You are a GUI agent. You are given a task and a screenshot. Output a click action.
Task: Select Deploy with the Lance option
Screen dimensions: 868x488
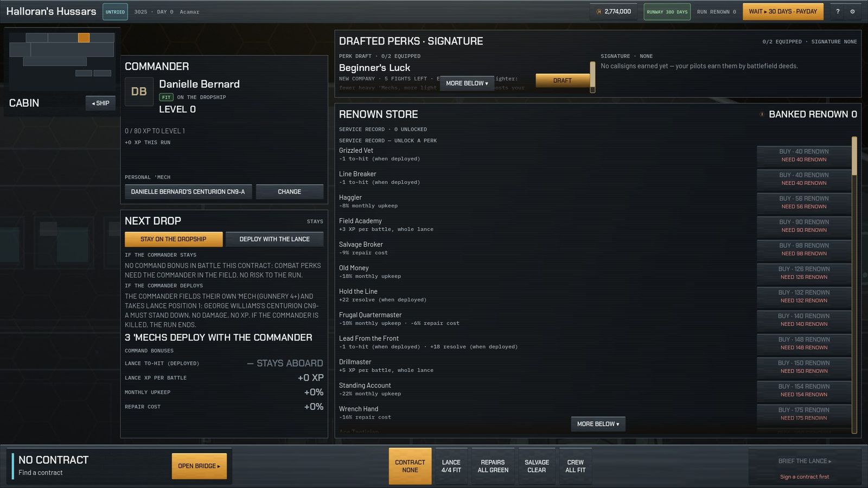(275, 239)
